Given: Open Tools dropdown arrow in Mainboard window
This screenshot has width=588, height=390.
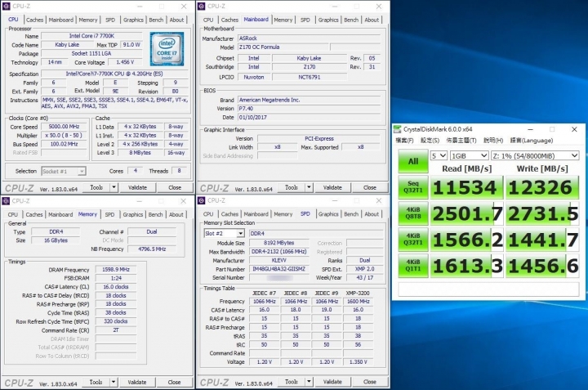Looking at the screenshot, I should [x=309, y=187].
